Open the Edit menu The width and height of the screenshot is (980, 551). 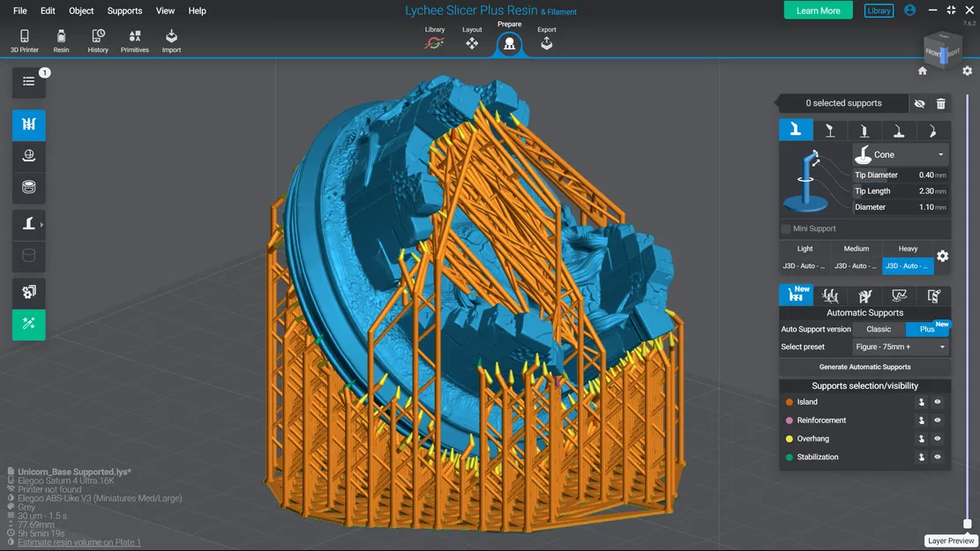tap(48, 11)
